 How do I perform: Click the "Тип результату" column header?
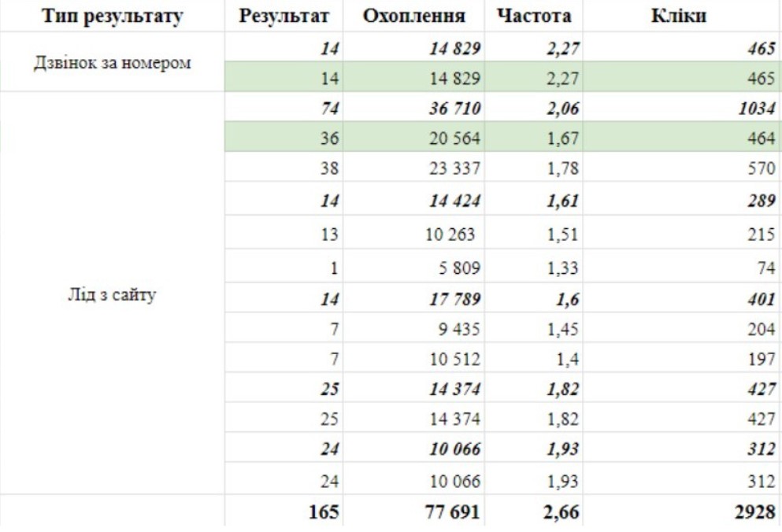112,16
